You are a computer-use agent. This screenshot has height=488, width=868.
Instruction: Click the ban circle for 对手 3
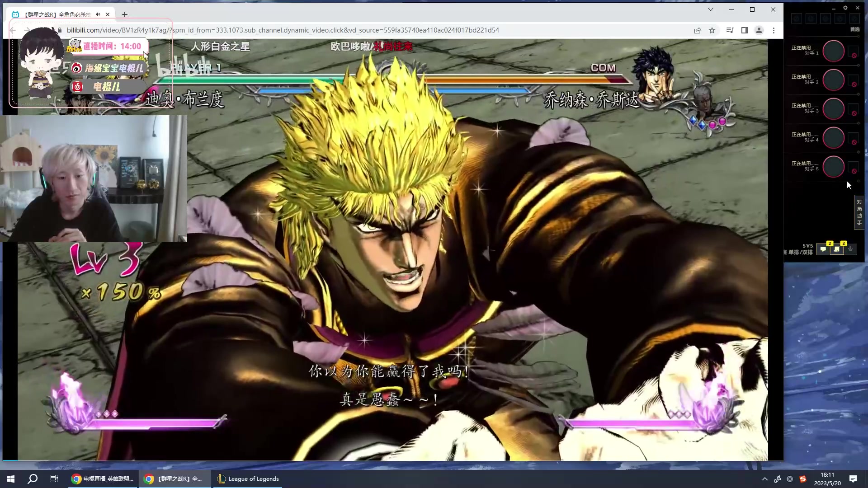[x=833, y=109]
